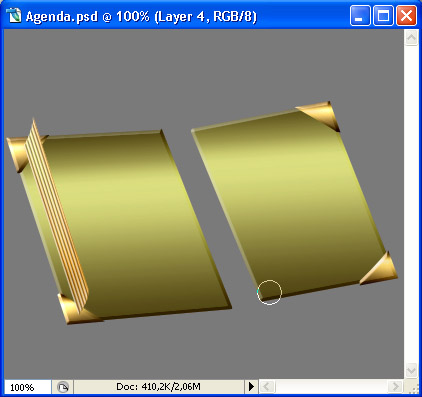Click the Agenda.psd document icon in title bar
Screen dimensions: 422x397
click(x=14, y=16)
